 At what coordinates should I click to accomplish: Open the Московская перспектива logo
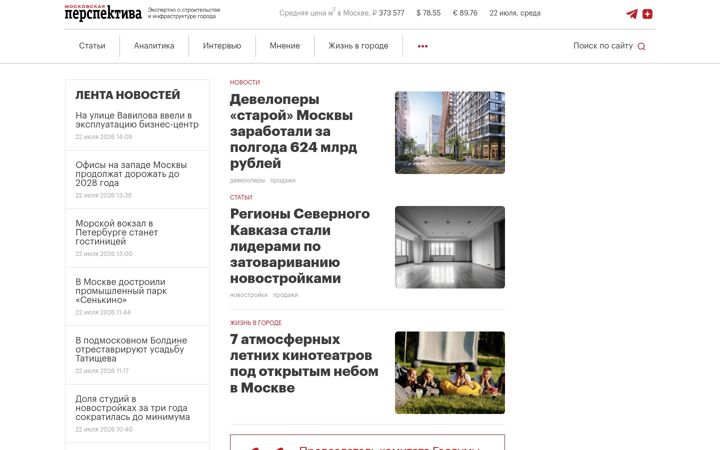(x=103, y=13)
